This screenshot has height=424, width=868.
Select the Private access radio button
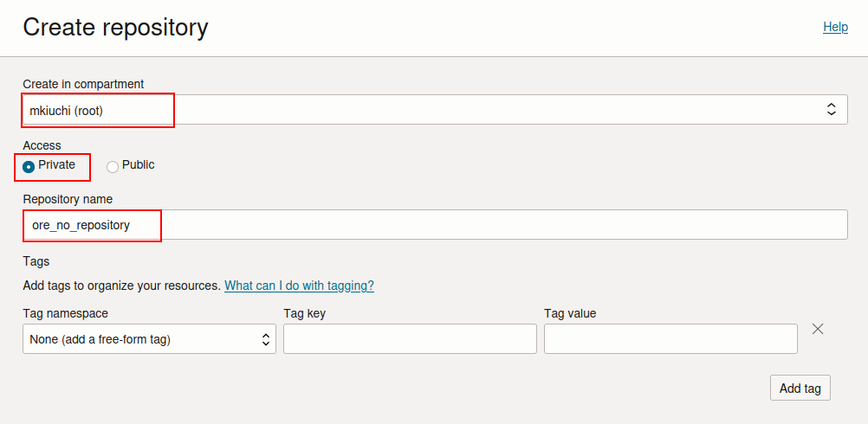coord(29,166)
